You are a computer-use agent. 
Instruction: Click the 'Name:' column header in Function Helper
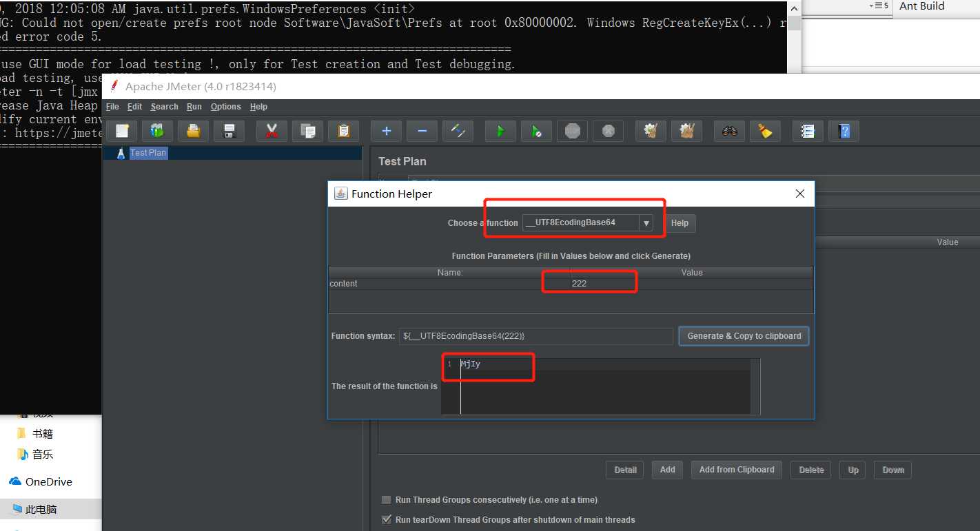pyautogui.click(x=449, y=273)
